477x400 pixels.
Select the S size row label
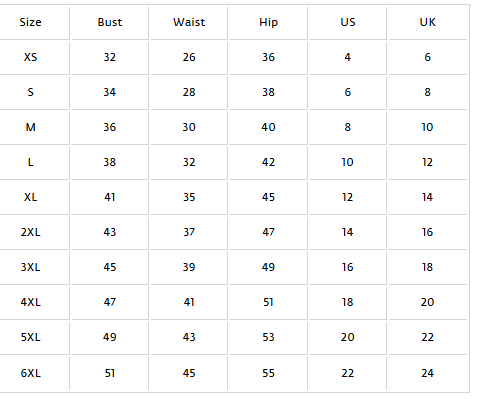(30, 92)
